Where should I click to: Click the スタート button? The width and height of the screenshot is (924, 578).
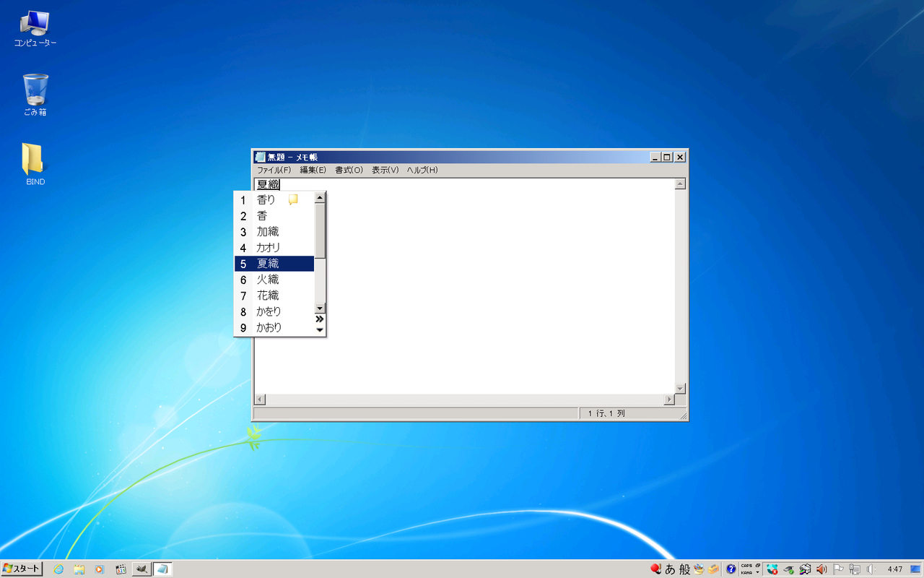[22, 569]
